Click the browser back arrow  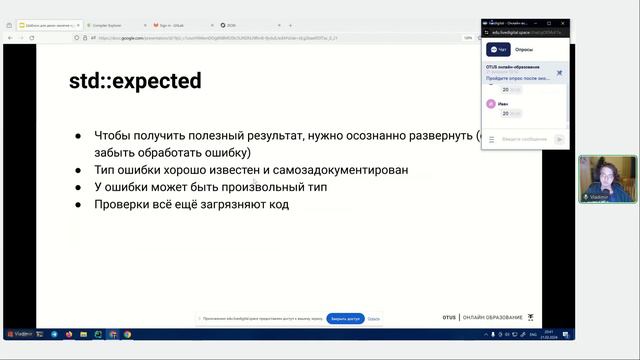pyautogui.click(x=10, y=38)
